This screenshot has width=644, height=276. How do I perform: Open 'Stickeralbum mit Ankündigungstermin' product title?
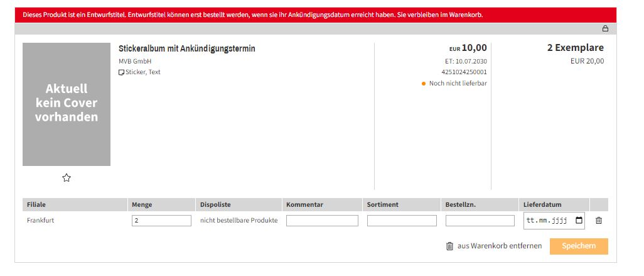tap(187, 48)
